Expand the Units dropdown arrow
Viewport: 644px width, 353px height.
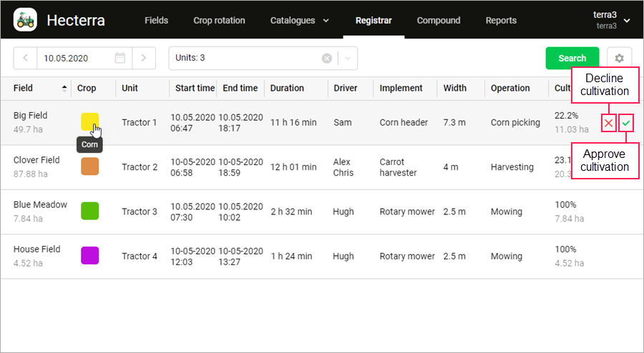tap(348, 58)
